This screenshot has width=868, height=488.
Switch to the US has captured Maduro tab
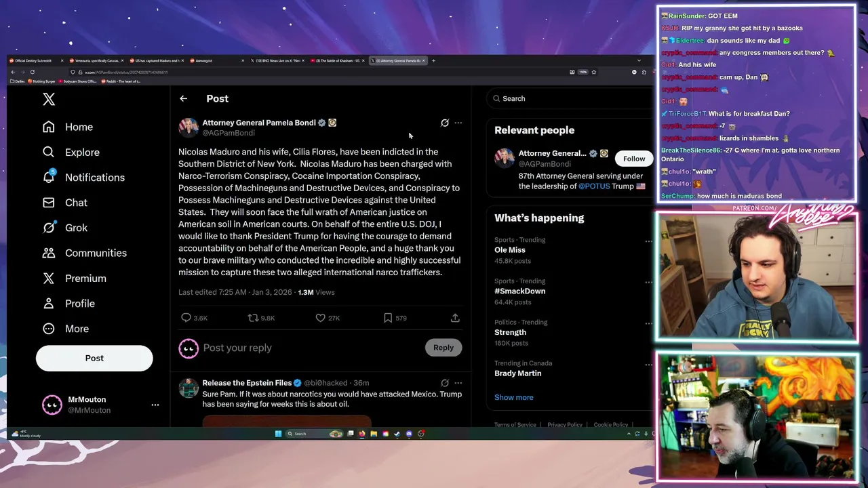155,60
